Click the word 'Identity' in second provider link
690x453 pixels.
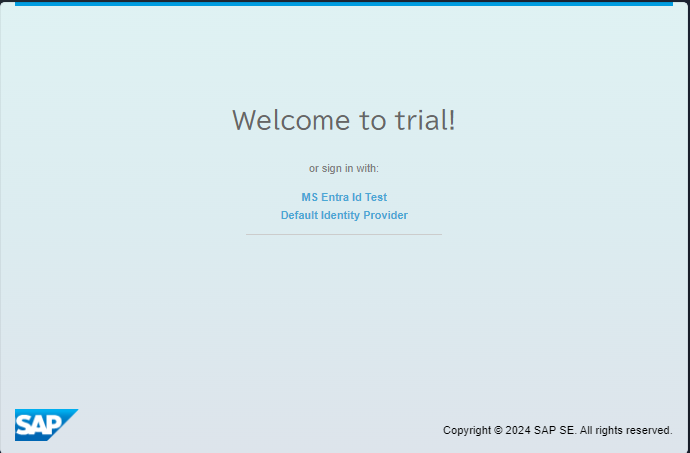click(x=343, y=215)
